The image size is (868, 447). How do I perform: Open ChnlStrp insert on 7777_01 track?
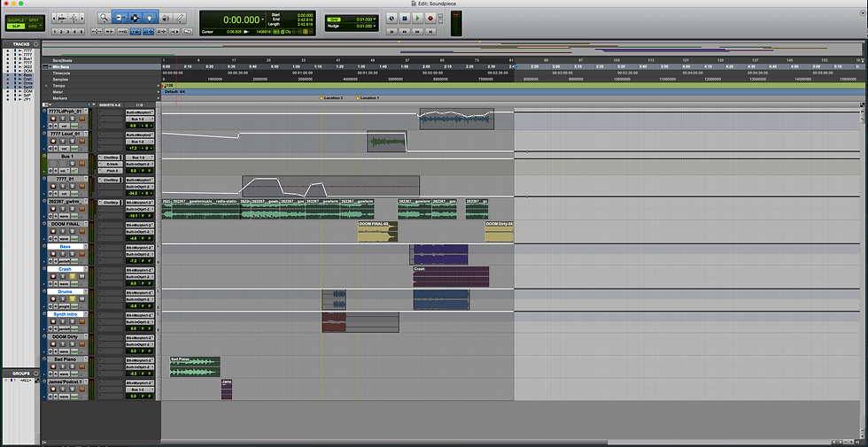(110, 180)
